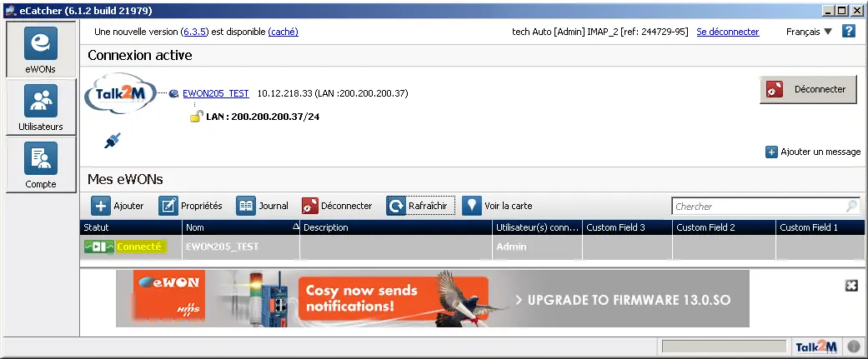Refresh the list with Rafraîchir
Viewport: 868px width, 359px height.
[420, 206]
